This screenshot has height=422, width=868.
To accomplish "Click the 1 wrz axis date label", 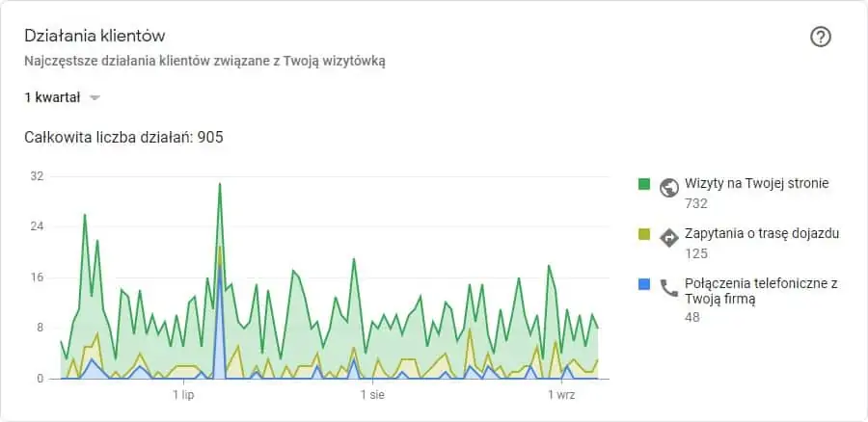I will (562, 395).
